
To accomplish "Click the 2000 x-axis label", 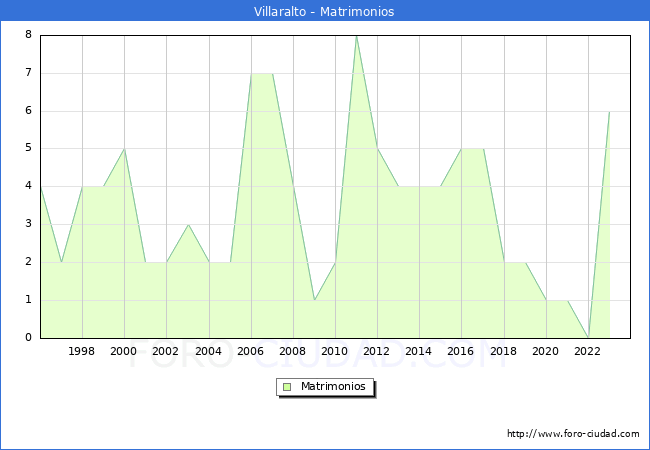I will [x=124, y=351].
